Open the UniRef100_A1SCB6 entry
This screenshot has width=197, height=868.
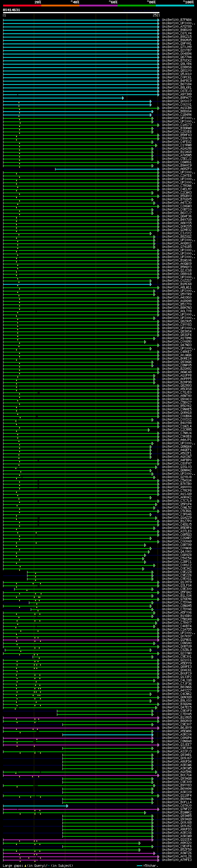pyautogui.click(x=177, y=108)
